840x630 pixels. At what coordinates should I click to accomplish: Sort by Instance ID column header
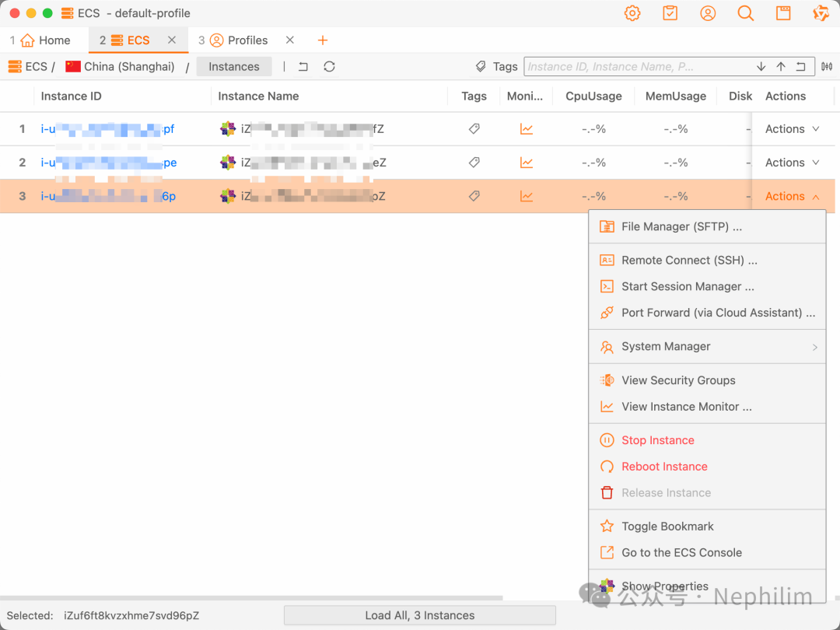click(x=72, y=96)
